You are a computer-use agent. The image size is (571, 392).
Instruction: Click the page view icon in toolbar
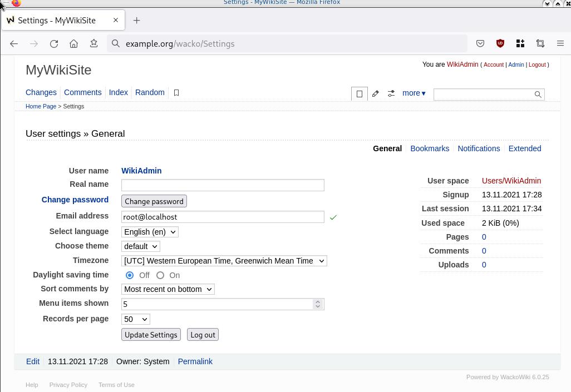coord(360,94)
